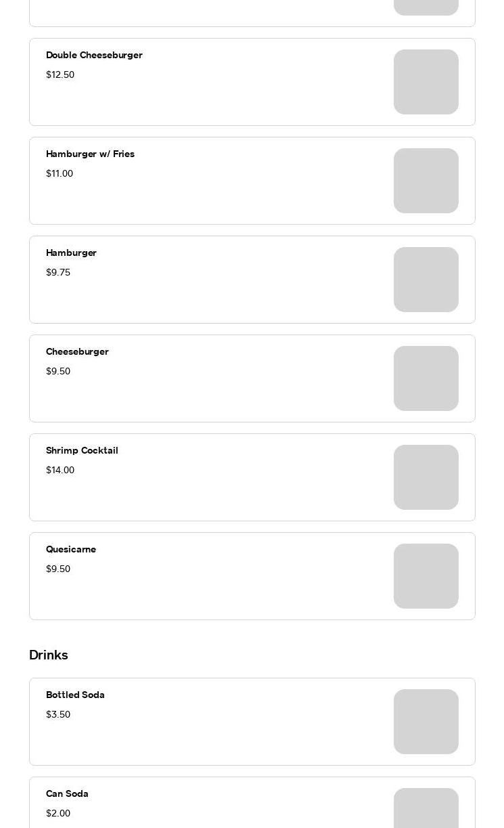Screen dimensions: 504x828
Task: Select the $3.50 Bottled Soda price
Action: 58,714
